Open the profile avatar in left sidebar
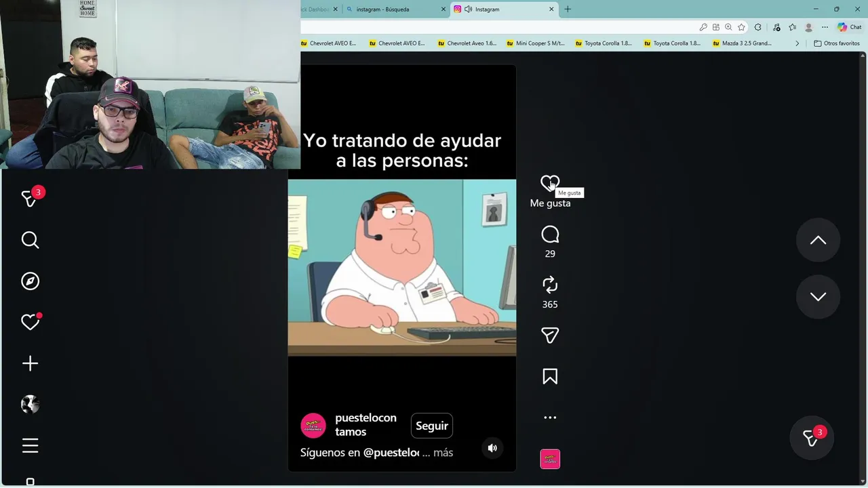 click(x=30, y=405)
